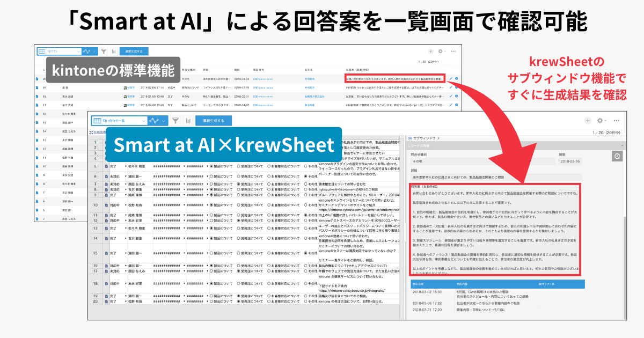Click the 回答案（自動作成） column header in kintone list
The height and width of the screenshot is (338, 644).
(358, 70)
